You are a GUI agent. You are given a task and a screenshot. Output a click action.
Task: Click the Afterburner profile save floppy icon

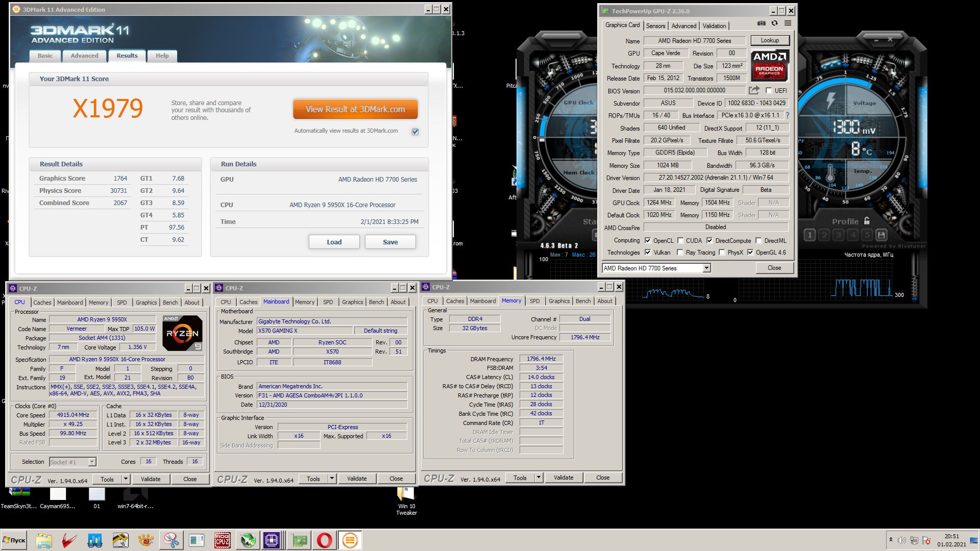point(881,235)
